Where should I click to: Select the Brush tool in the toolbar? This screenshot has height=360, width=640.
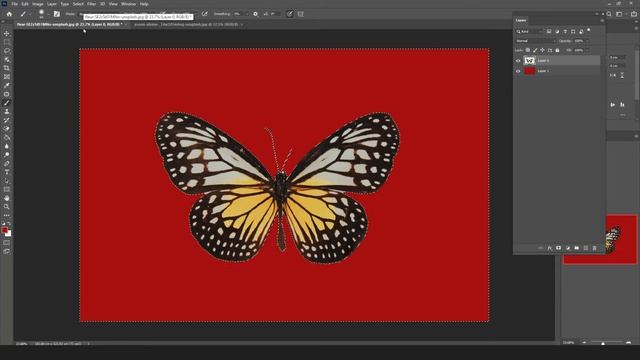click(x=7, y=102)
